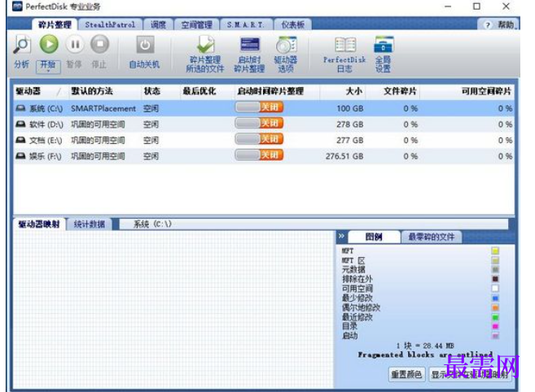Click the orange 偶尔地修改 color swatch
The height and width of the screenshot is (392, 535).
tap(495, 307)
